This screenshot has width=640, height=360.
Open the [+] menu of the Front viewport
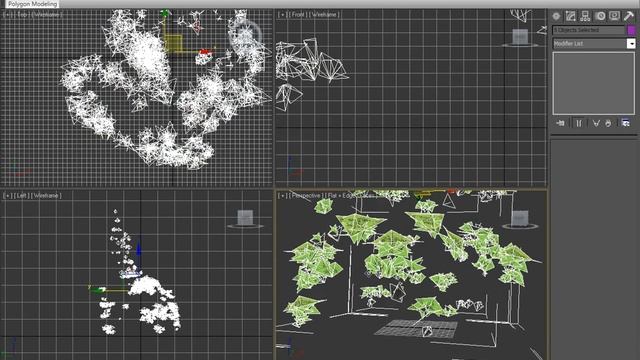pos(282,15)
